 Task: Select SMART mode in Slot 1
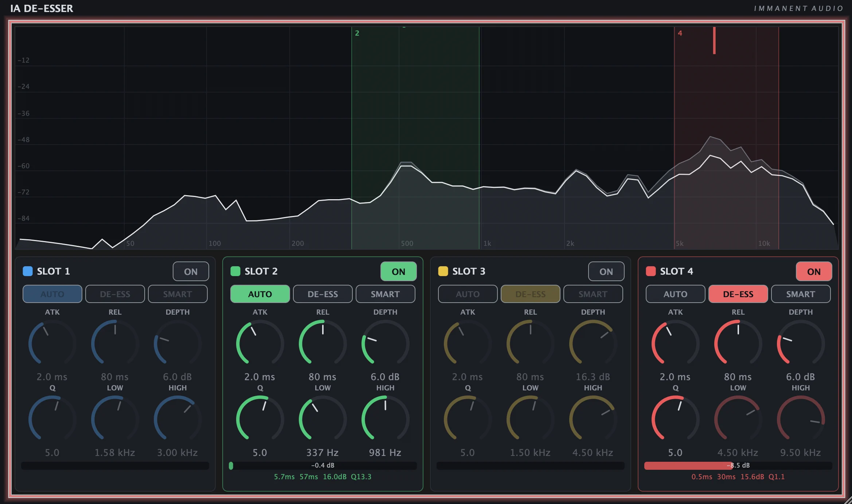[177, 294]
